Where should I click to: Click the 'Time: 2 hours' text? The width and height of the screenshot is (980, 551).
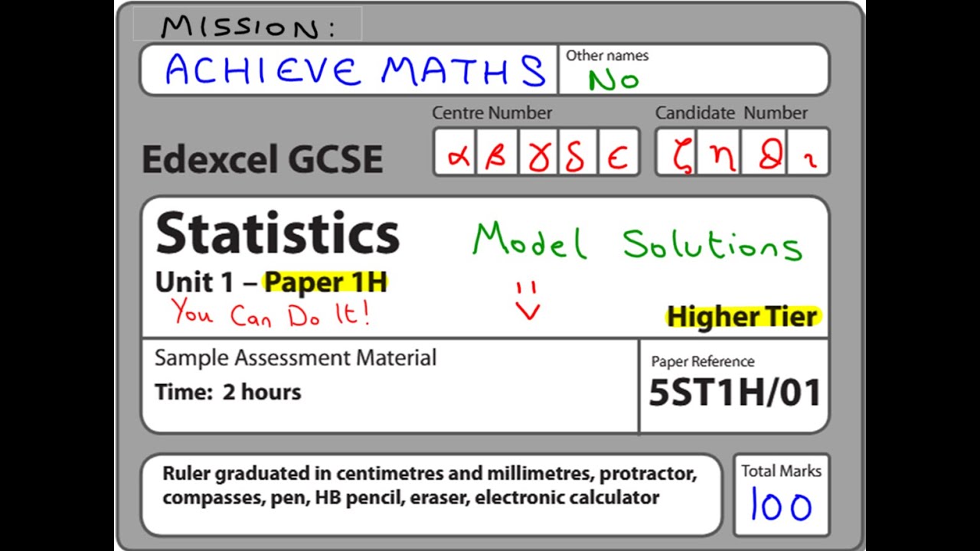(228, 392)
